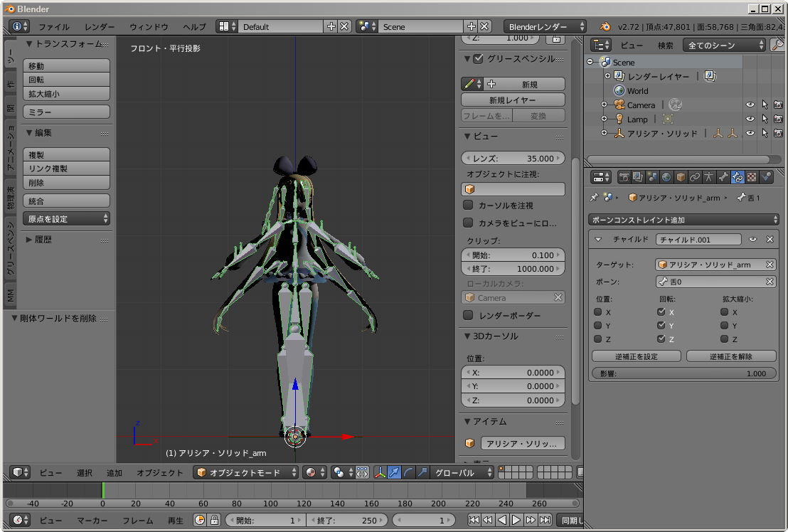Viewport: 788px width, 532px height.
Task: Select the translate manipulator arrow icon
Action: pos(394,472)
